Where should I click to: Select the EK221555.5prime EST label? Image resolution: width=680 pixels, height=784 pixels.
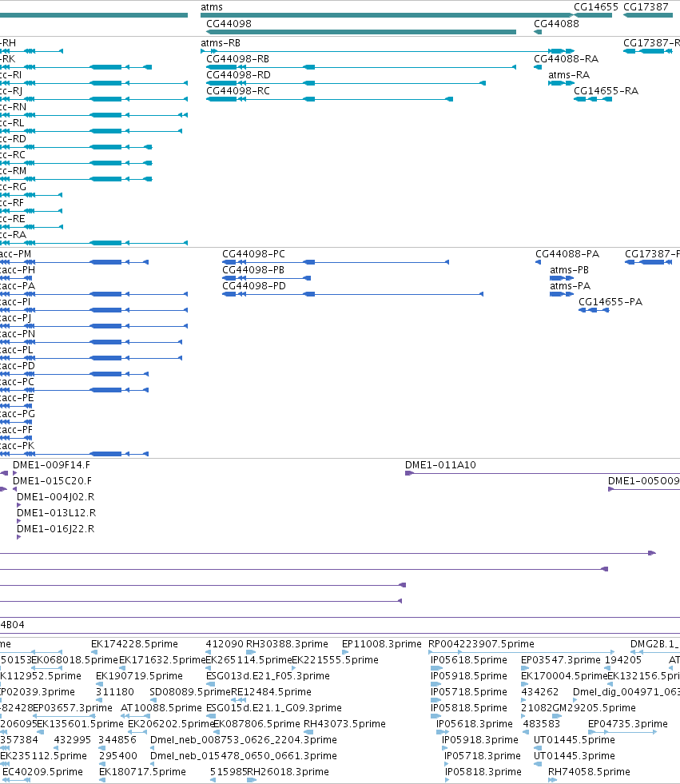(335, 660)
